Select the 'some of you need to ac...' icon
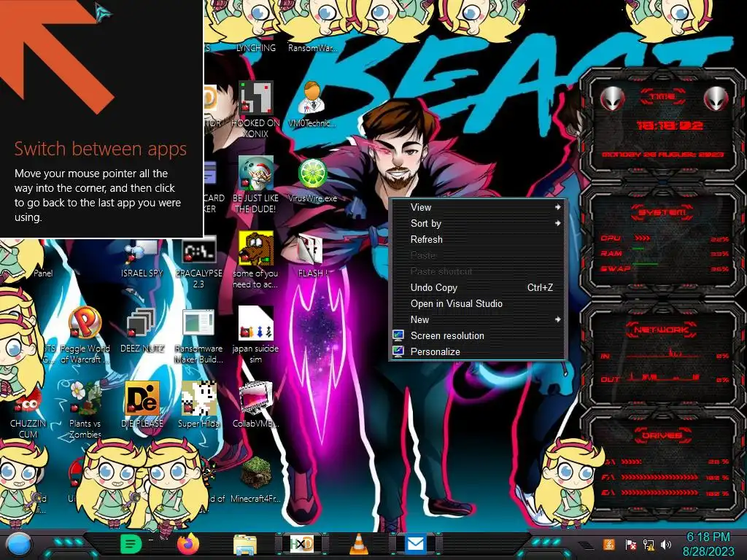Viewport: 747px width, 560px height. [256, 248]
